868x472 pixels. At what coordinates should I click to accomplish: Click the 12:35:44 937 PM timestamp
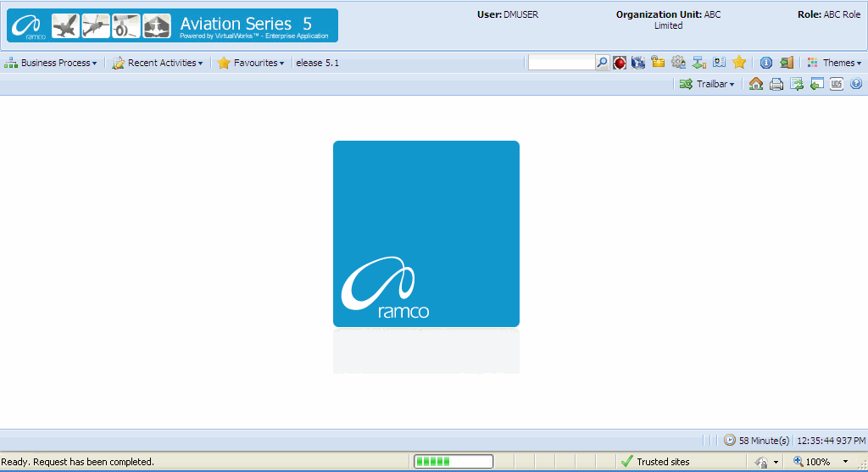(x=831, y=441)
